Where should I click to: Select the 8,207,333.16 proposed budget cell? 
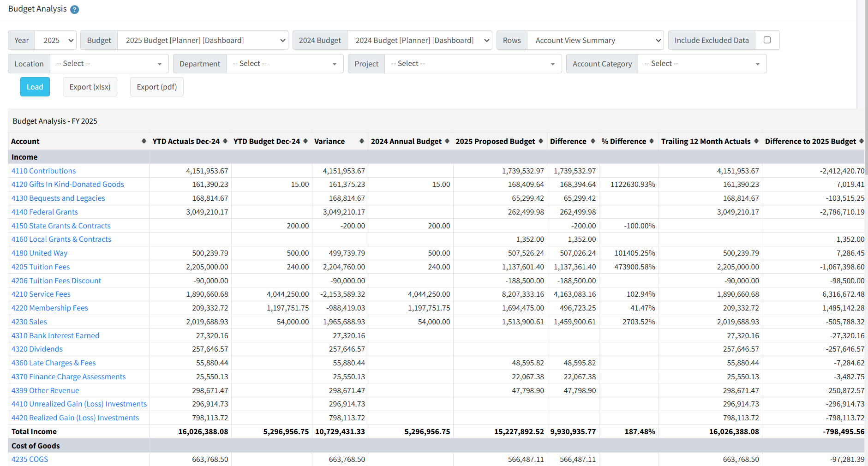523,294
